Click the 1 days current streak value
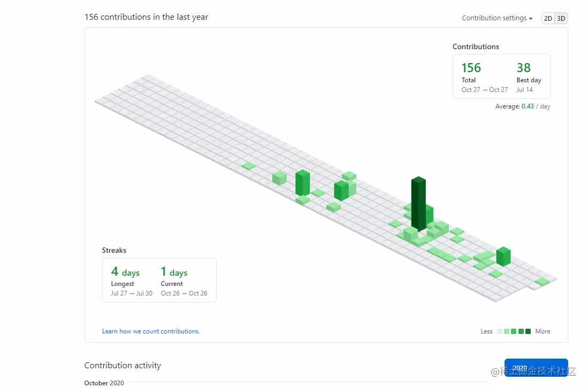 click(174, 271)
